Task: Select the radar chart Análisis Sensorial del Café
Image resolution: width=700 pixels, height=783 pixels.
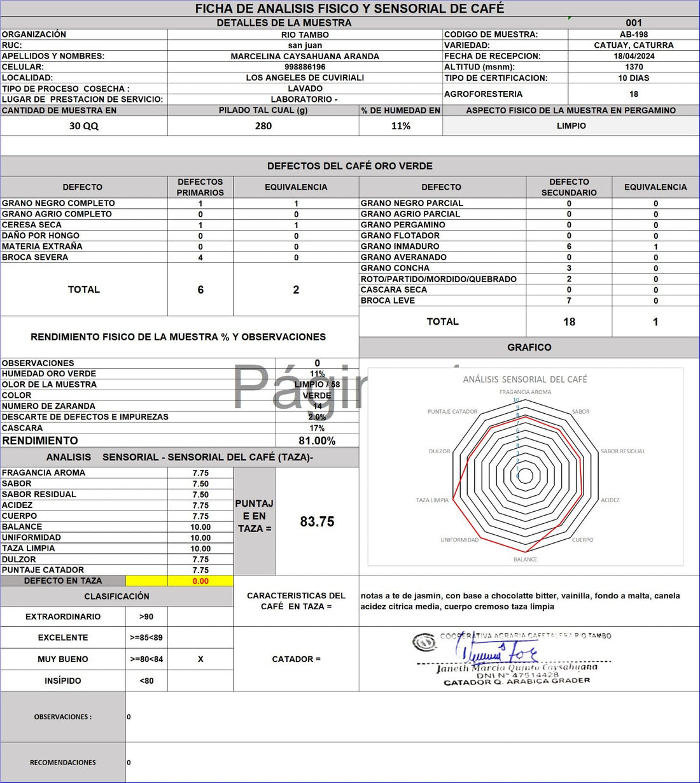Action: point(525,468)
